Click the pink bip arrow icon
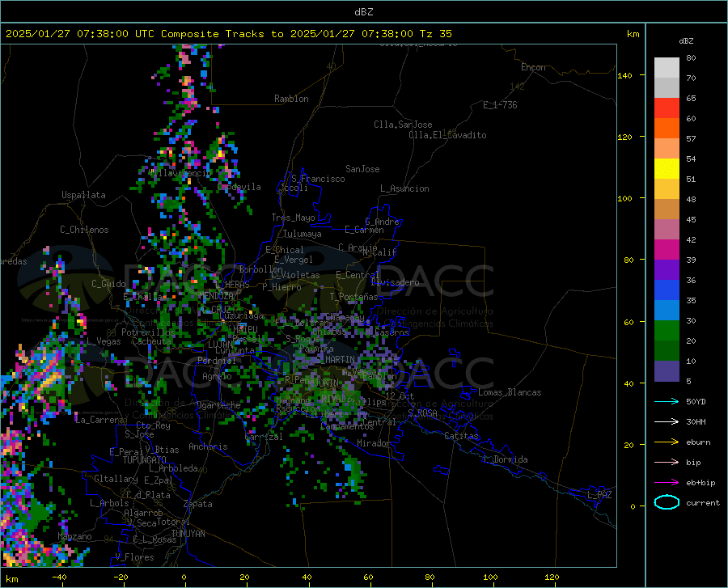This screenshot has height=588, width=728. [x=667, y=463]
